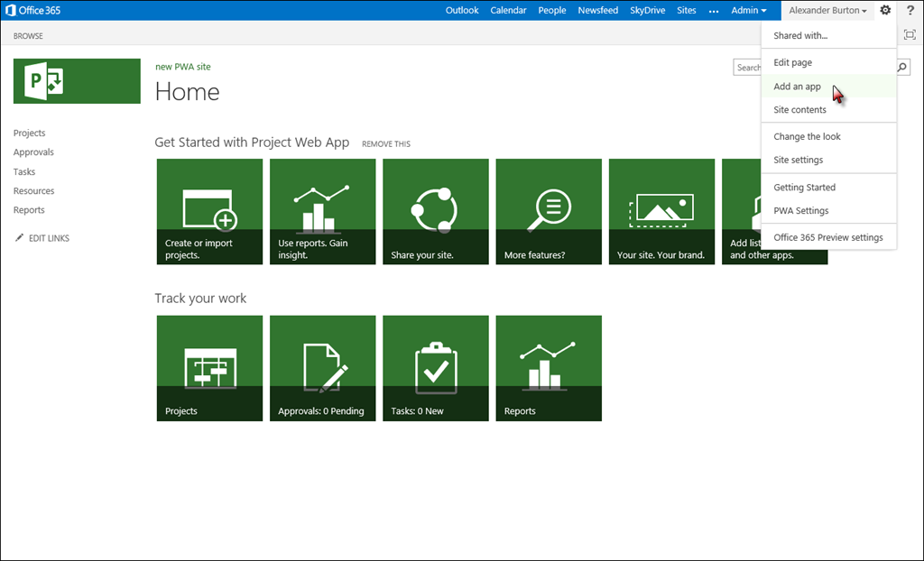The width and height of the screenshot is (924, 561).
Task: Open People in top navigation
Action: coord(552,10)
